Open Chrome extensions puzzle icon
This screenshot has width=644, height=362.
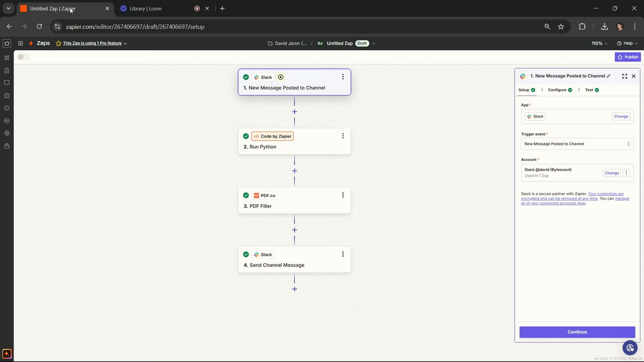coord(582,27)
